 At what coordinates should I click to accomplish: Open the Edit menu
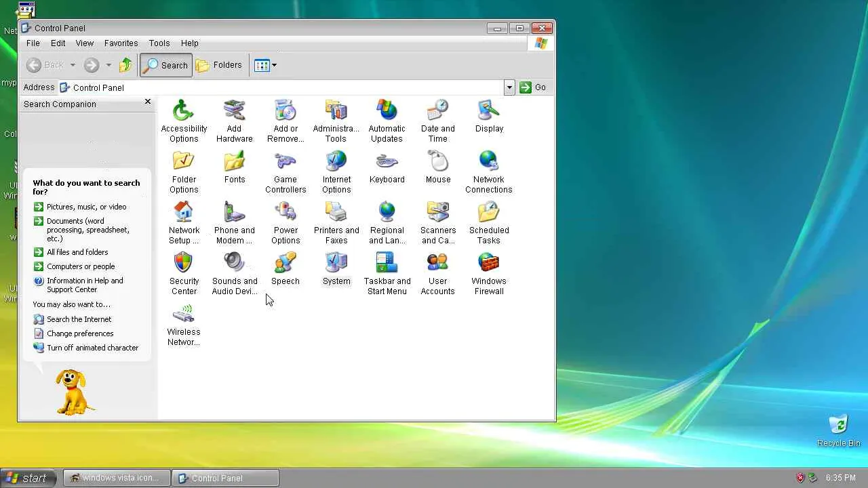coord(58,43)
